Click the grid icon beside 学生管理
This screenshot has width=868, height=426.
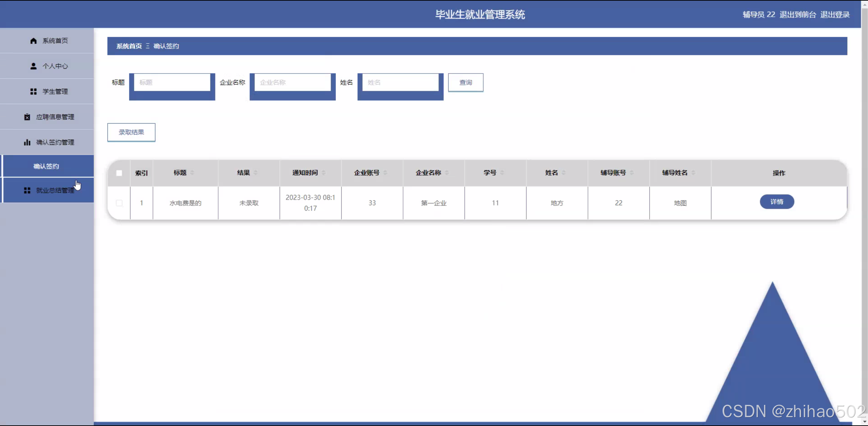33,92
